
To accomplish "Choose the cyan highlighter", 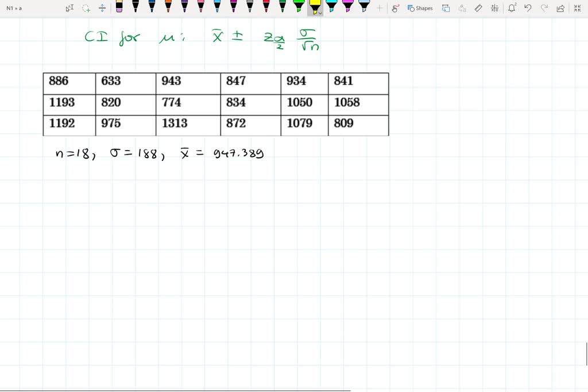I will (331, 6).
